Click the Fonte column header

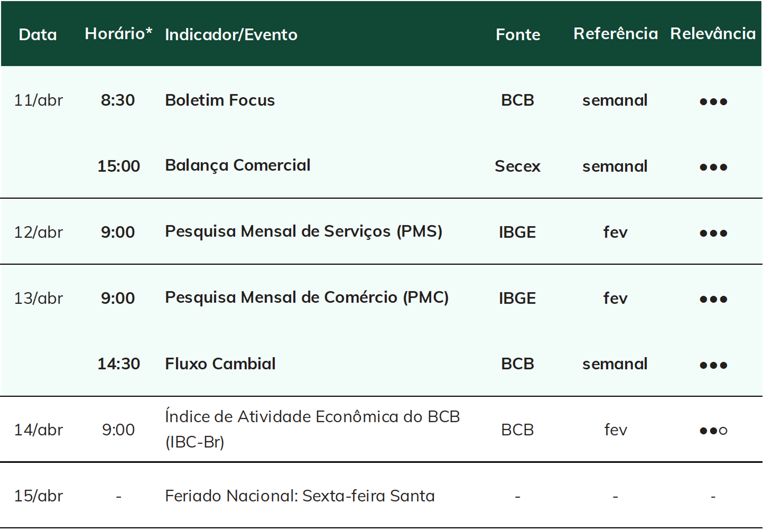(518, 35)
